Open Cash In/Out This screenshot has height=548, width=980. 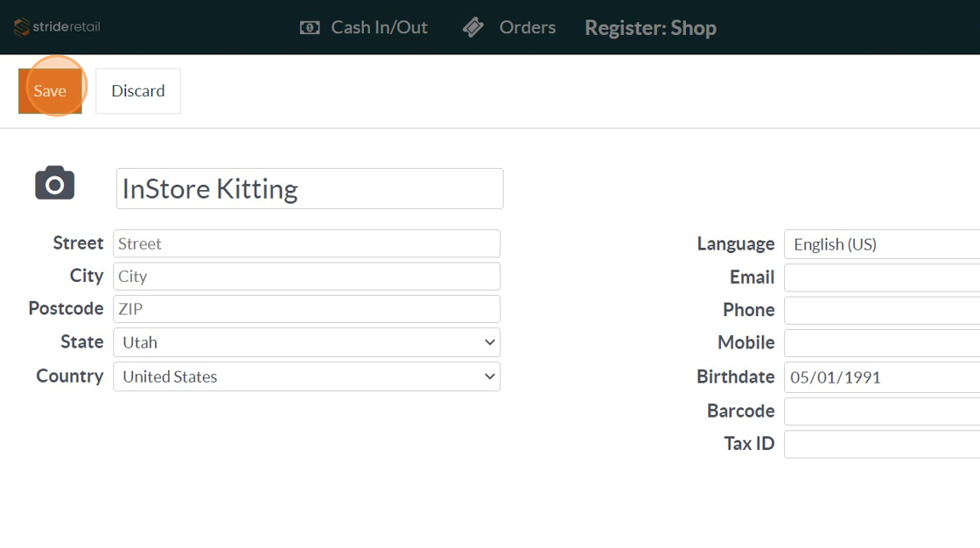pos(379,27)
